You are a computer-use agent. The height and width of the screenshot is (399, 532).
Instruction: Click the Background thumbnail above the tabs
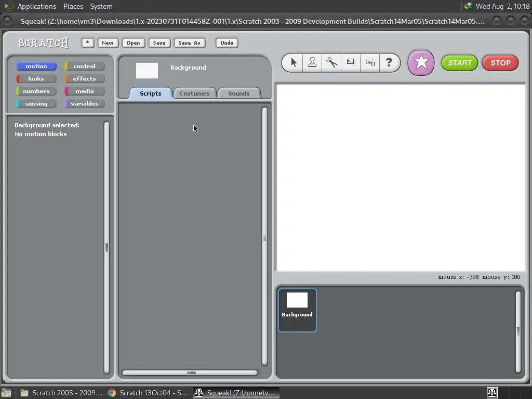(147, 71)
